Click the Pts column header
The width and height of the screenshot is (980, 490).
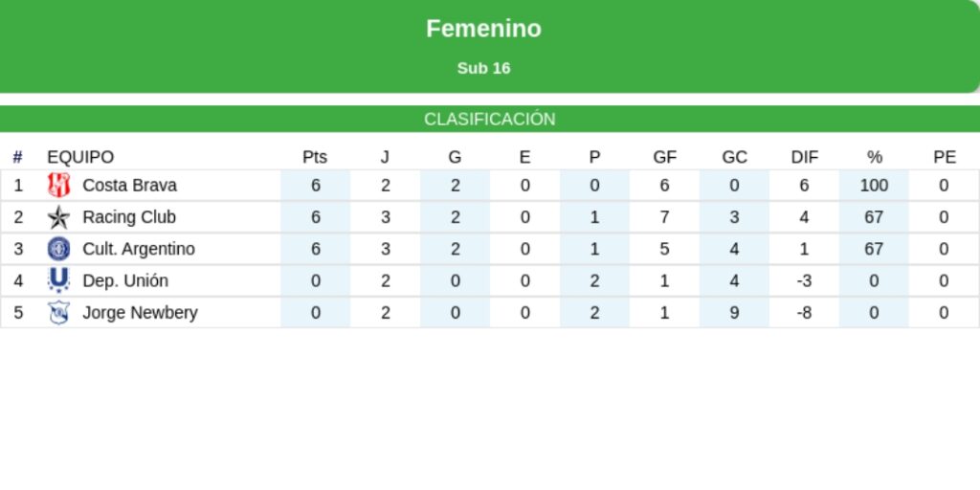pyautogui.click(x=315, y=157)
